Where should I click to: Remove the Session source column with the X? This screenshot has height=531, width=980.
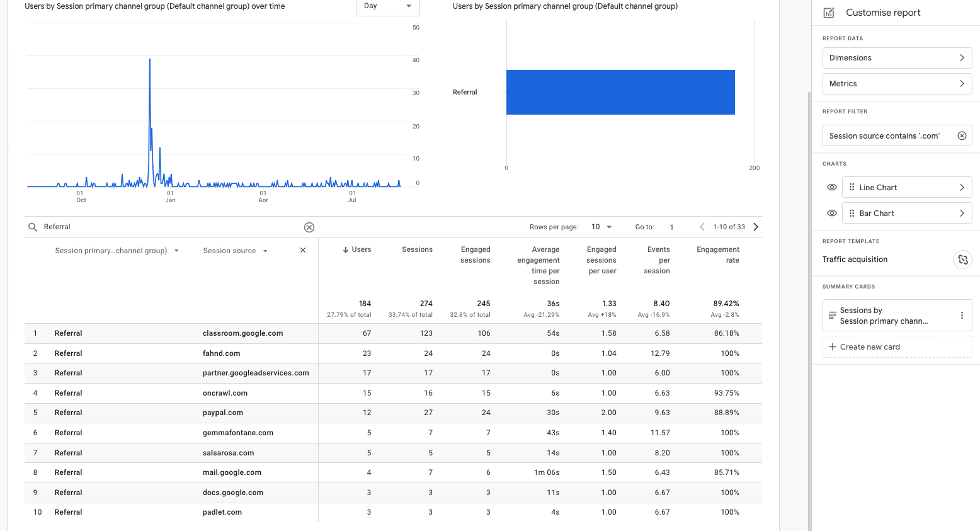point(302,250)
